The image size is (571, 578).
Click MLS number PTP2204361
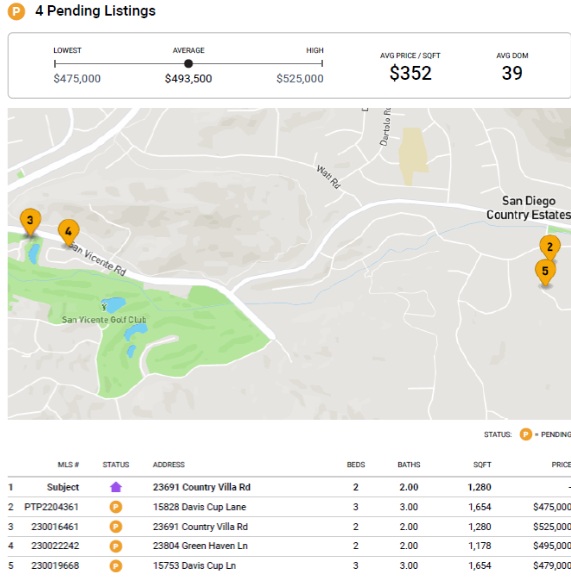pos(52,507)
